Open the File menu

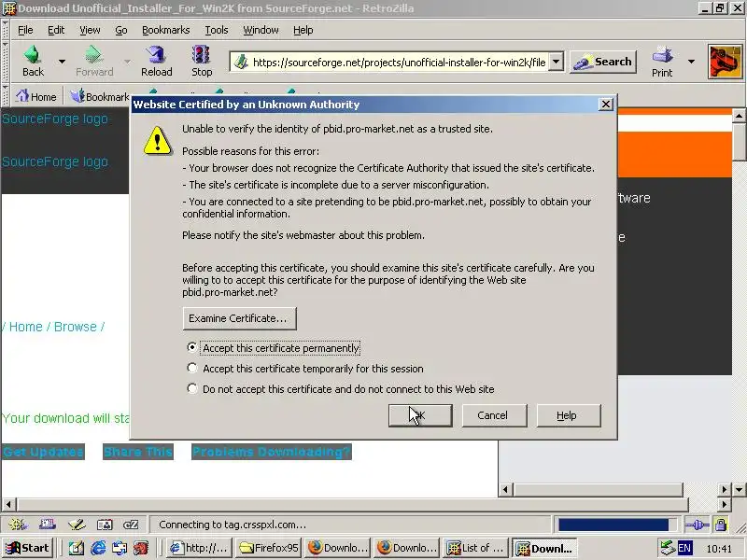pyautogui.click(x=25, y=30)
